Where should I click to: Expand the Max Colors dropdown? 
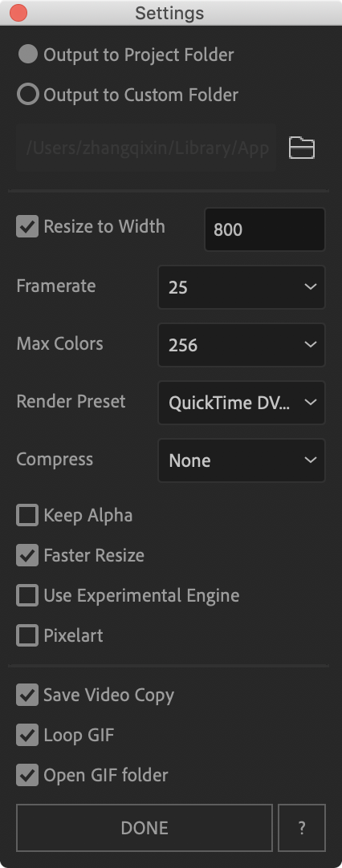242,345
